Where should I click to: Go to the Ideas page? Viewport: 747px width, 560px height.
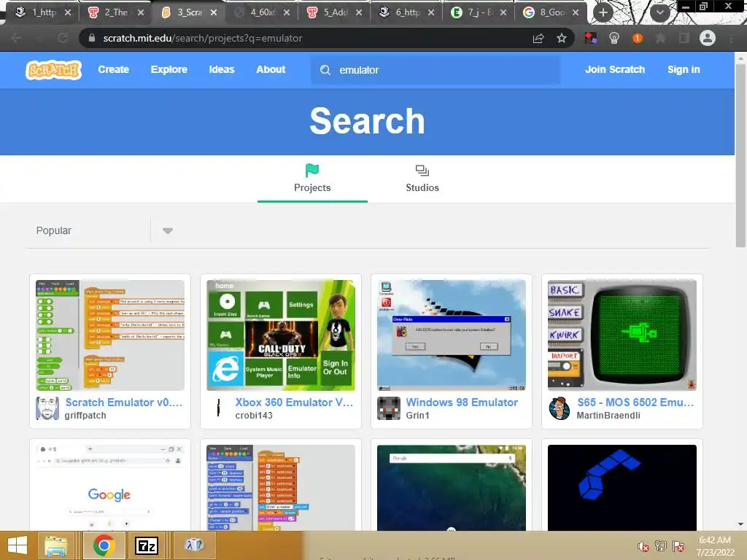point(222,69)
